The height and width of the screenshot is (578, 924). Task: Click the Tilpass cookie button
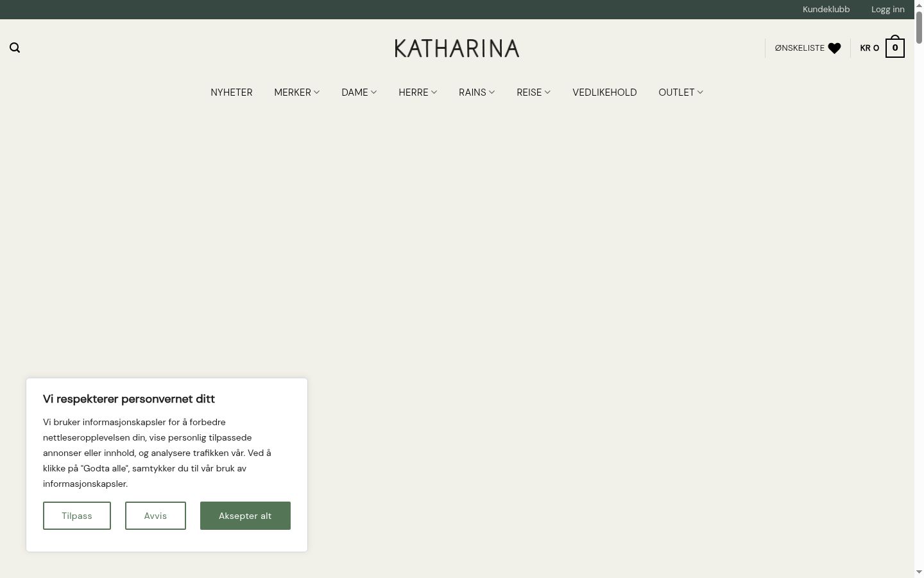(77, 516)
